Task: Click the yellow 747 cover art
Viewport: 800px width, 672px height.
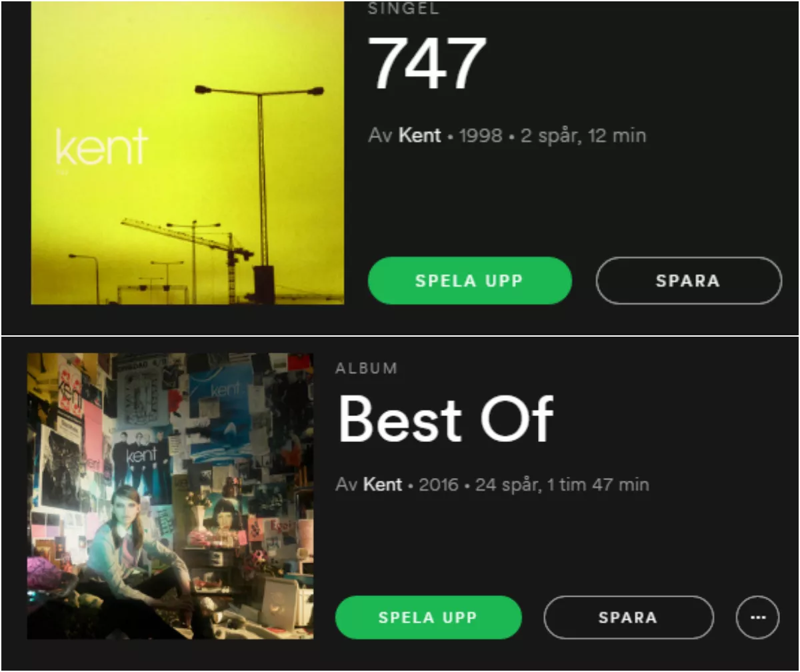Action: pyautogui.click(x=187, y=153)
